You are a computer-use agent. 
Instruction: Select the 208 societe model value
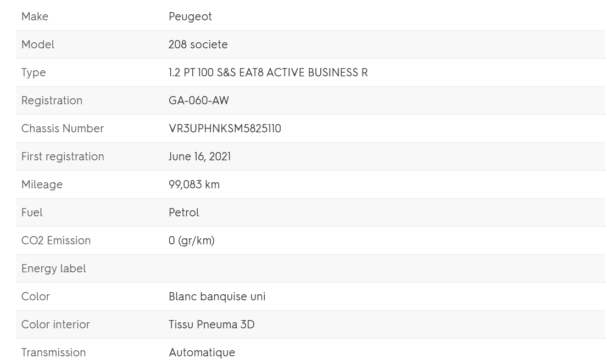(198, 44)
